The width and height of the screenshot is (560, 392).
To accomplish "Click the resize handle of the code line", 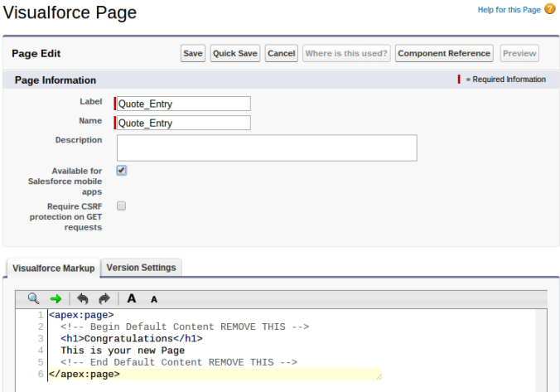I will coord(379,376).
